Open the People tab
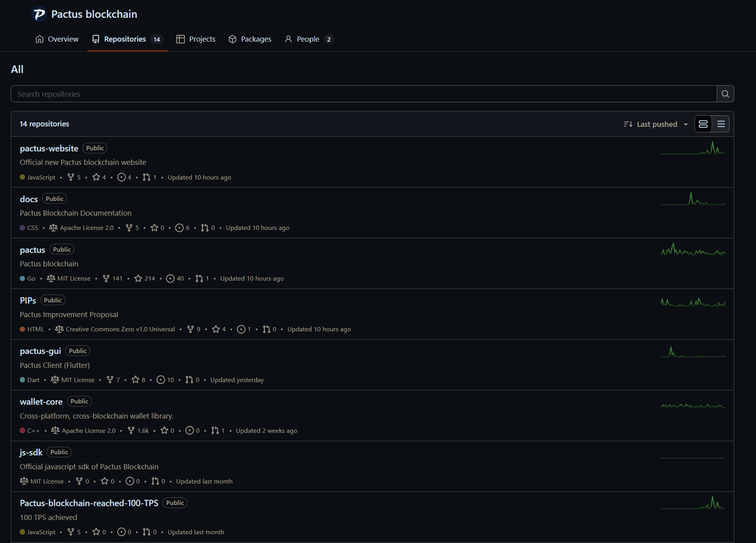Viewport: 756px width, 543px height. [x=309, y=39]
